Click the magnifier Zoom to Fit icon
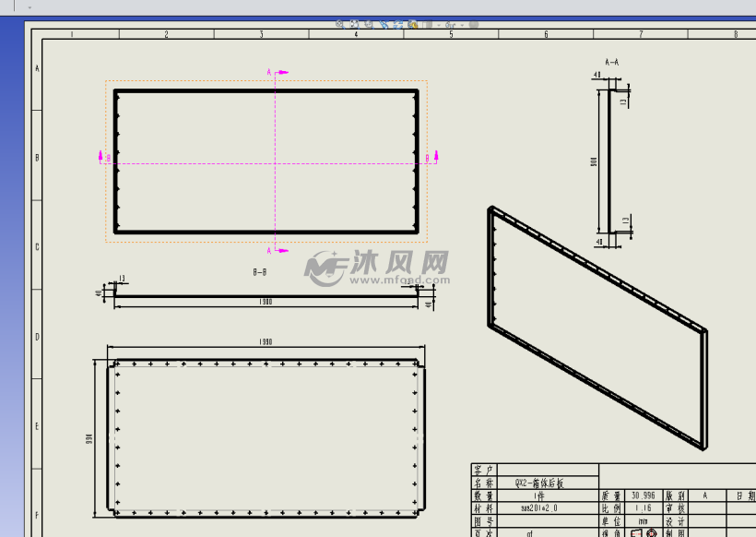Screen dimensions: 756x537 340,25
